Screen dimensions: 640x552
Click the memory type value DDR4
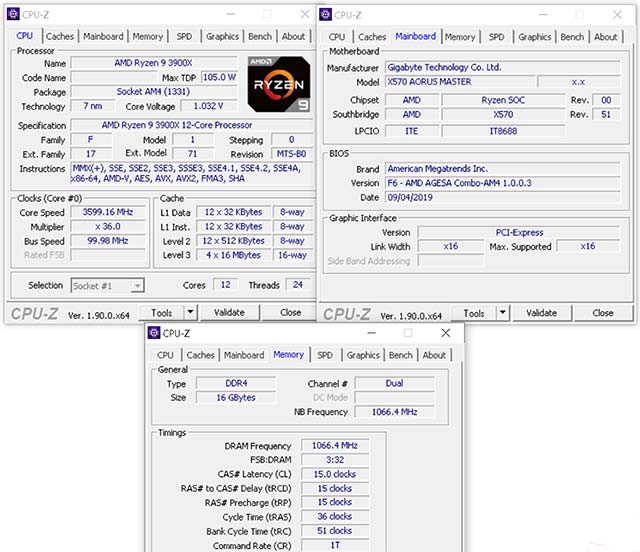tap(236, 383)
